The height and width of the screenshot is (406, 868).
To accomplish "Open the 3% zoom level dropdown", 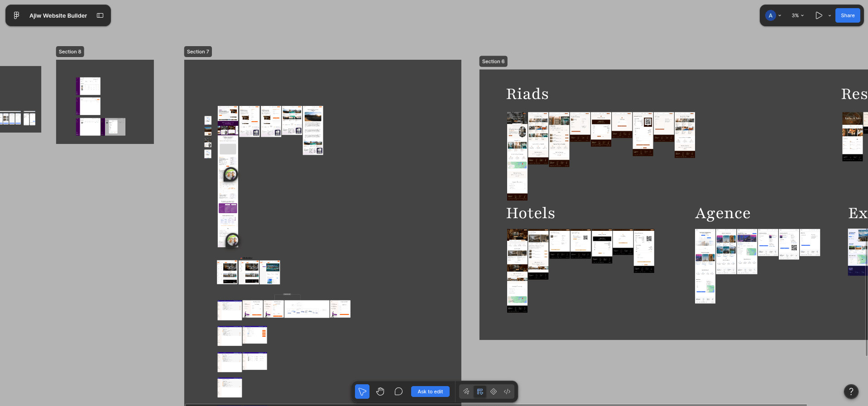I will (x=798, y=15).
